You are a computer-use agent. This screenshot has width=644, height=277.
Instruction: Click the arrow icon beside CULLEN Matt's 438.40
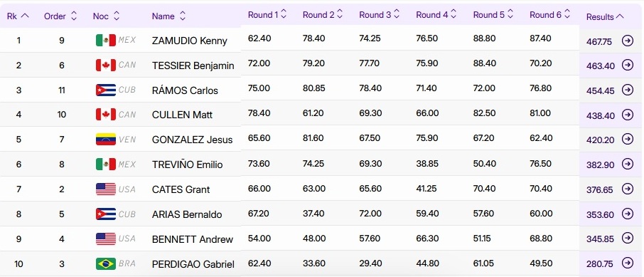tap(627, 115)
